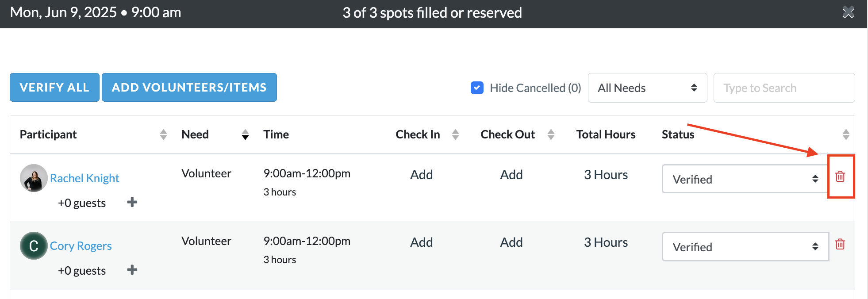Add a guest for Rachel Knight

point(132,202)
